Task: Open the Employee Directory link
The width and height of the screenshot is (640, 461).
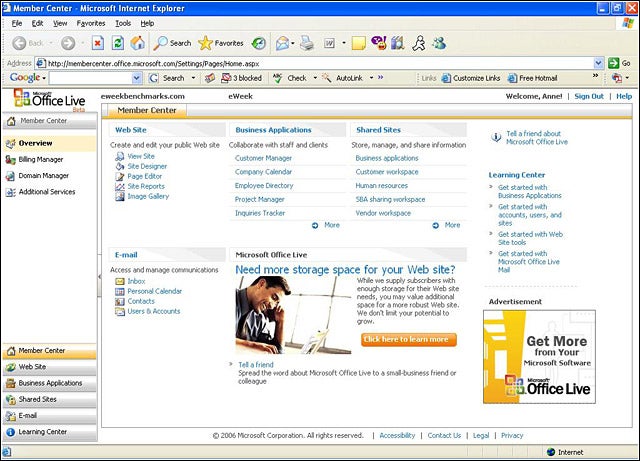Action: [x=264, y=186]
